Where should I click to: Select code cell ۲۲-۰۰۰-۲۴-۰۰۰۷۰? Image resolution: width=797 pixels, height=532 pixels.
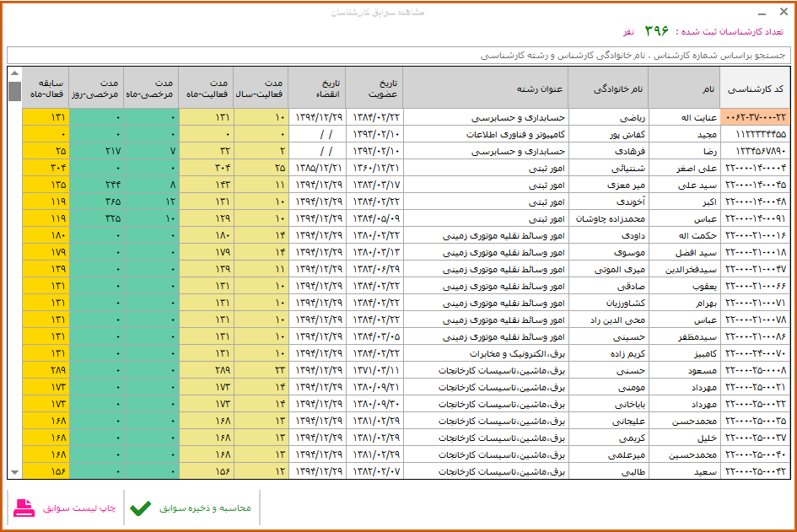[x=756, y=353]
